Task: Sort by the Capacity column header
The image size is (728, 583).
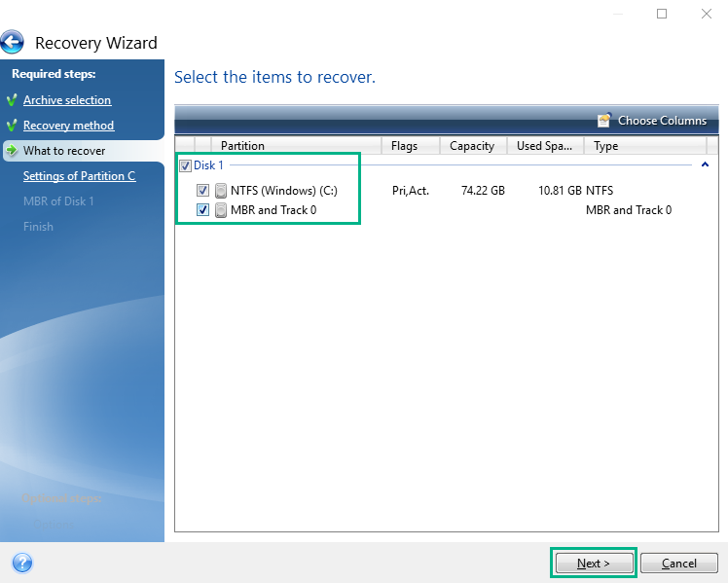Action: click(x=473, y=146)
